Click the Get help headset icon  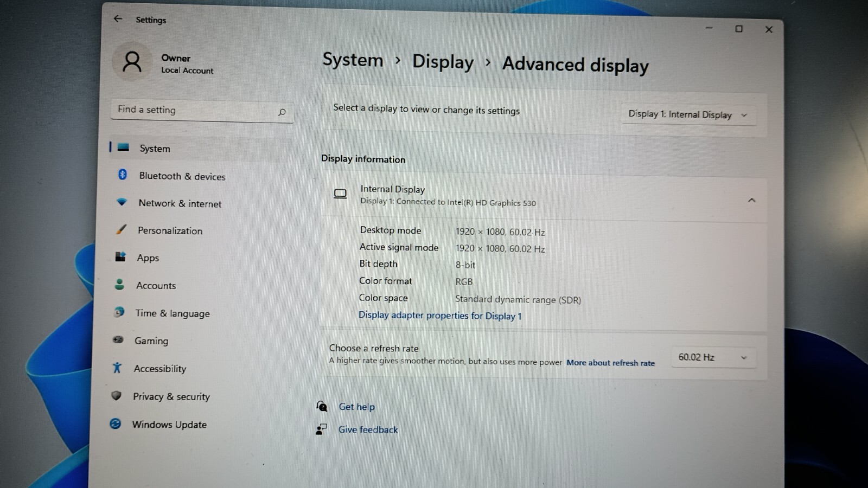tap(322, 406)
